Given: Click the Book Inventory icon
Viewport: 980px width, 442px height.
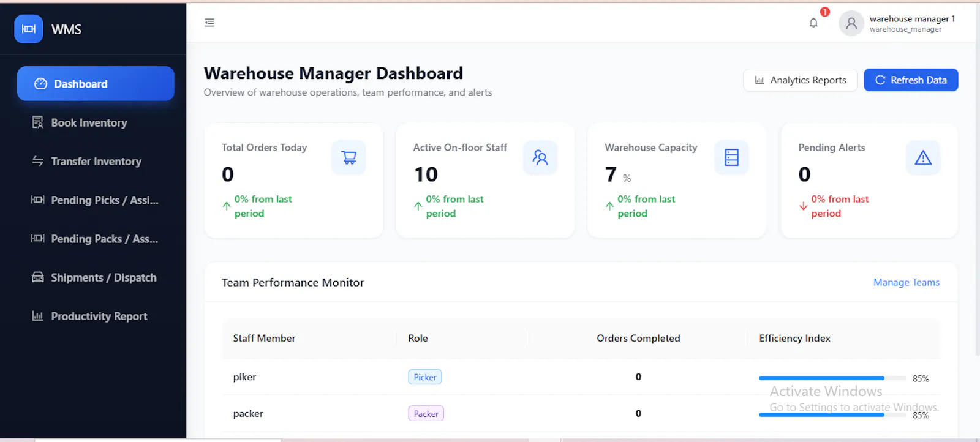Looking at the screenshot, I should [37, 122].
